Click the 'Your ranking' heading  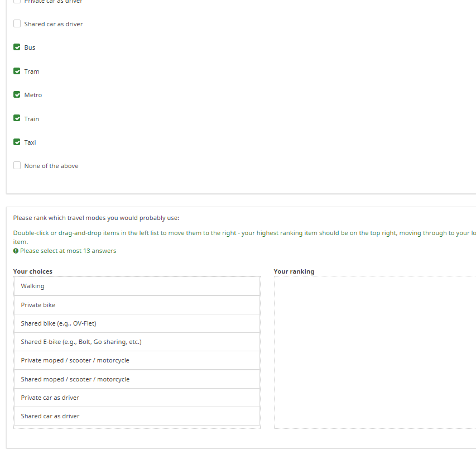click(x=294, y=271)
